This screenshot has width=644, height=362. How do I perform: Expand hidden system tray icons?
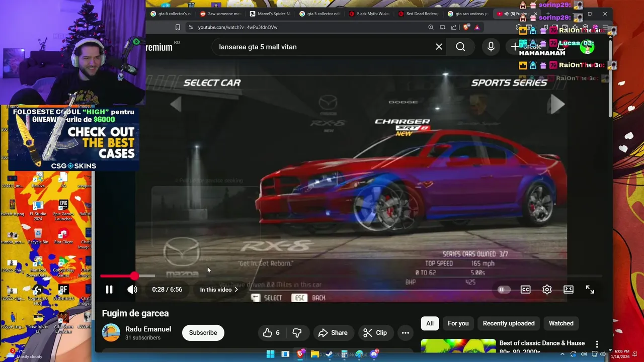562,354
